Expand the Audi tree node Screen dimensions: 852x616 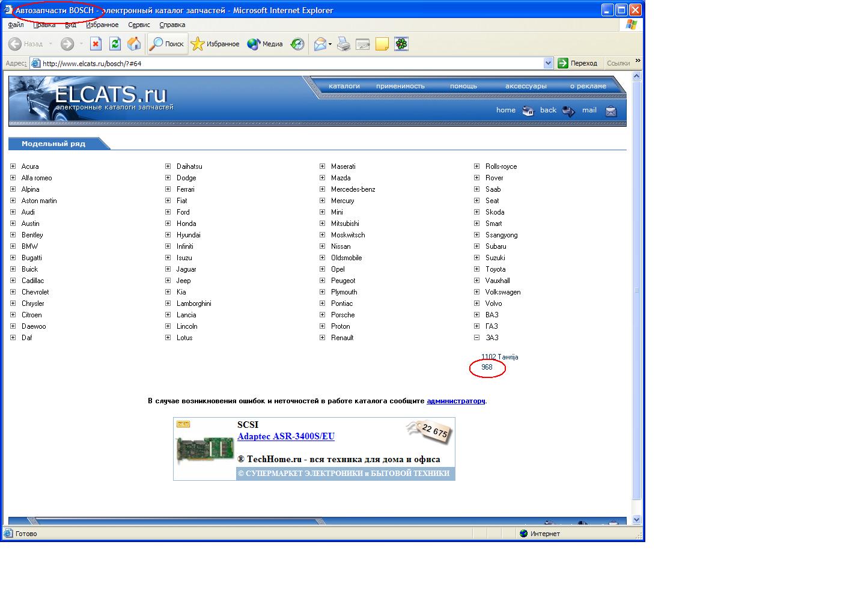coord(13,212)
